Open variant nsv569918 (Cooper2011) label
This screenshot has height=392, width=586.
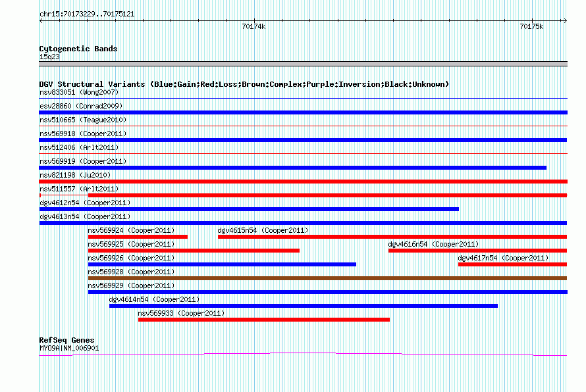point(83,134)
